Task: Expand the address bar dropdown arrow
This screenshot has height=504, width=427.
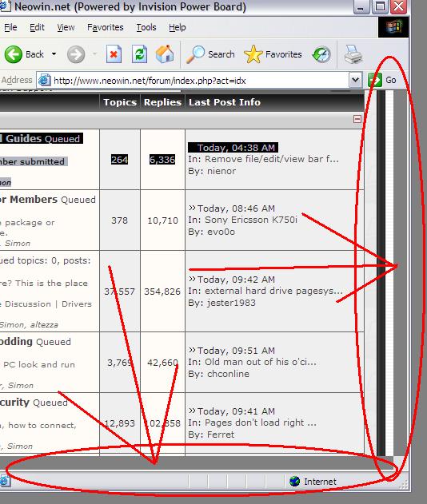Action: [355, 80]
